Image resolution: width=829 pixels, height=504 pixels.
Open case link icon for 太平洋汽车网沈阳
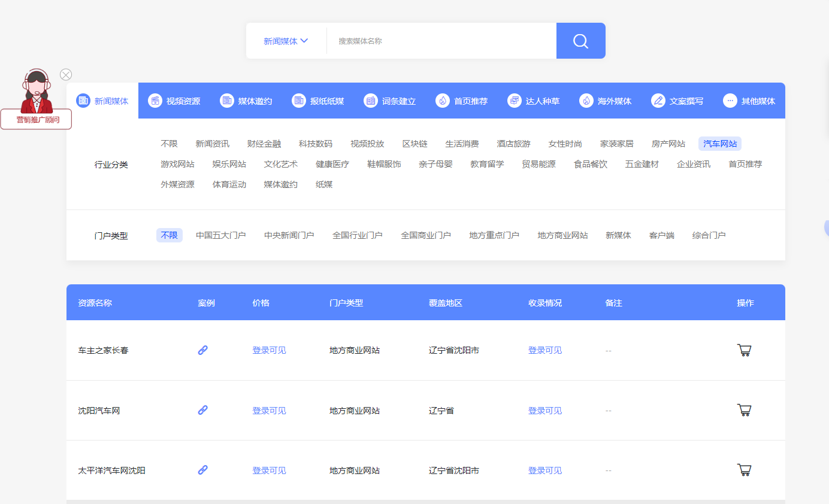tap(203, 470)
